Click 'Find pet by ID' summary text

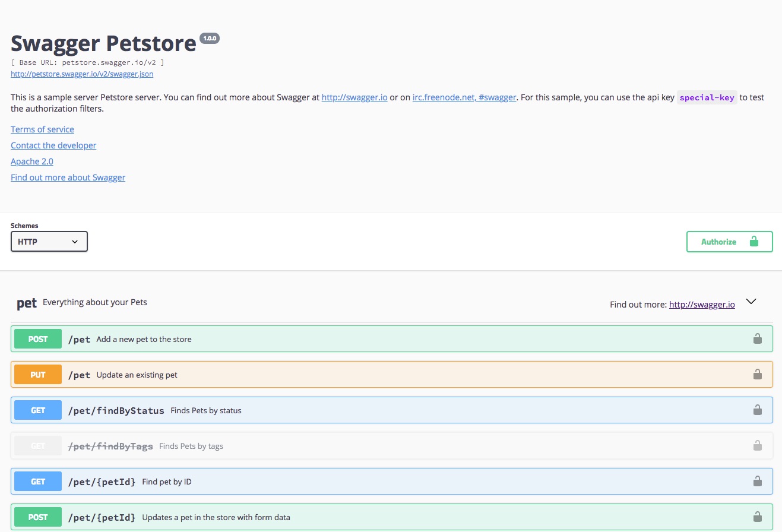click(x=167, y=482)
